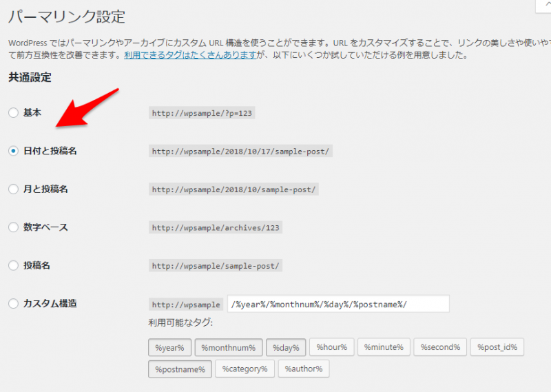Toggle the %day% tag button
Viewport: 551px width, 392px height.
[285, 347]
